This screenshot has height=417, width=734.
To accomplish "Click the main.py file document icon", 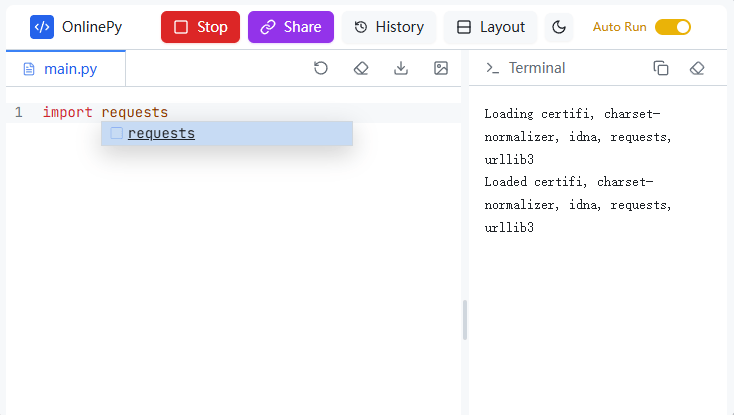I will point(29,69).
